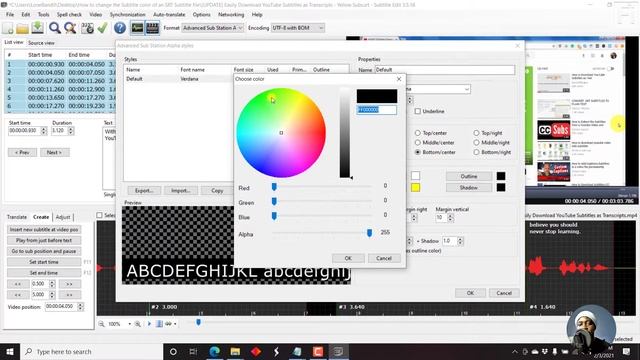The image size is (640, 360).
Task: Click the color wheel picker
Action: 281,133
